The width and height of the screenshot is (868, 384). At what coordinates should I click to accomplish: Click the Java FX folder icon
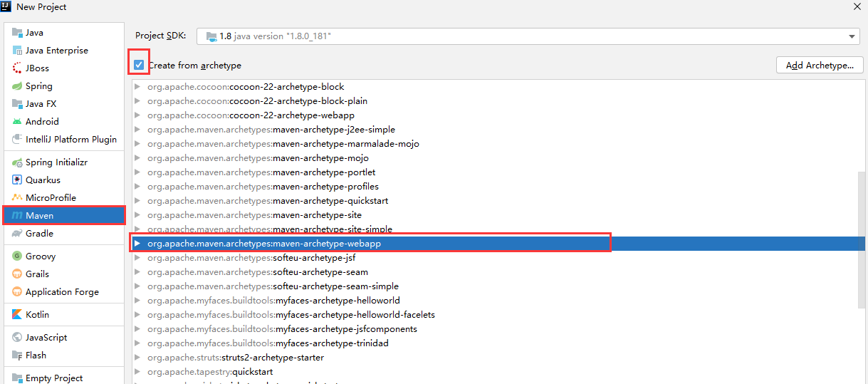click(x=17, y=104)
